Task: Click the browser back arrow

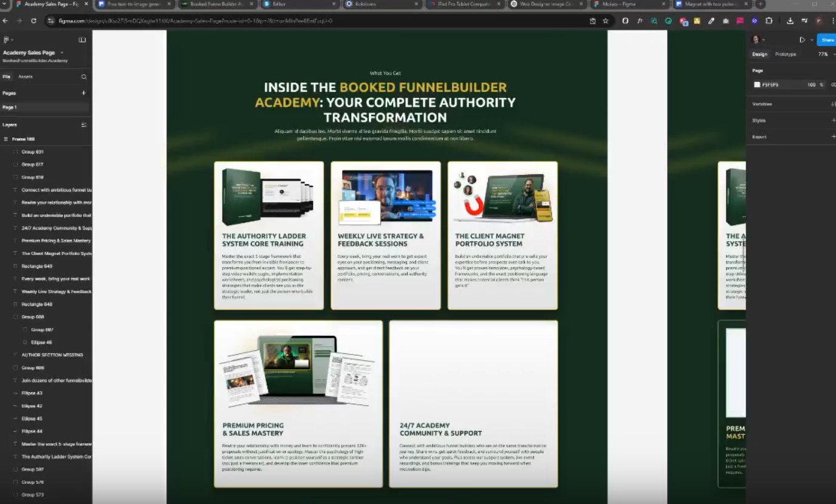Action: (5, 21)
